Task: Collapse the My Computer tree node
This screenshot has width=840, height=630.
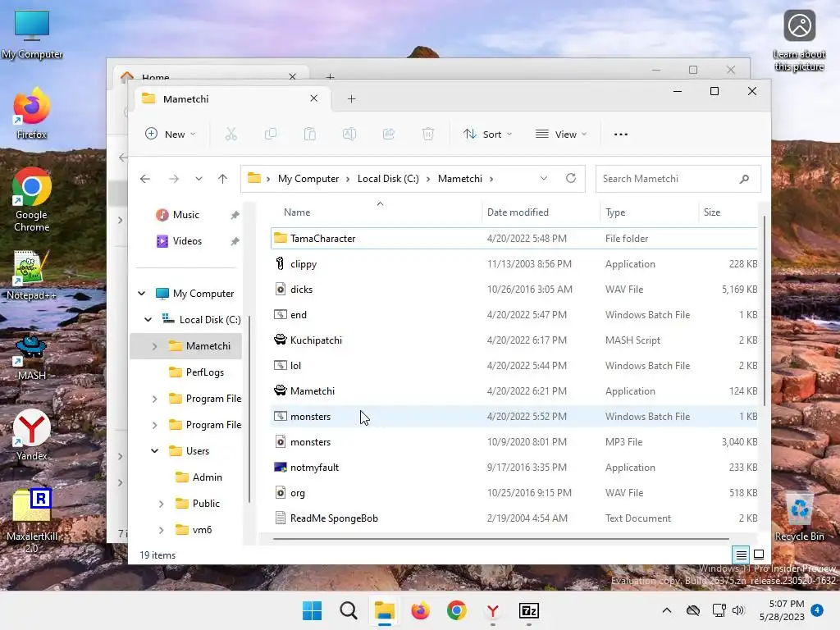Action: (x=141, y=294)
